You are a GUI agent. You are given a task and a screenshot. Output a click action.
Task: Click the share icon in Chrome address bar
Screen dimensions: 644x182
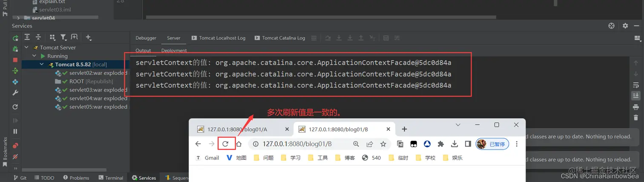(370, 144)
